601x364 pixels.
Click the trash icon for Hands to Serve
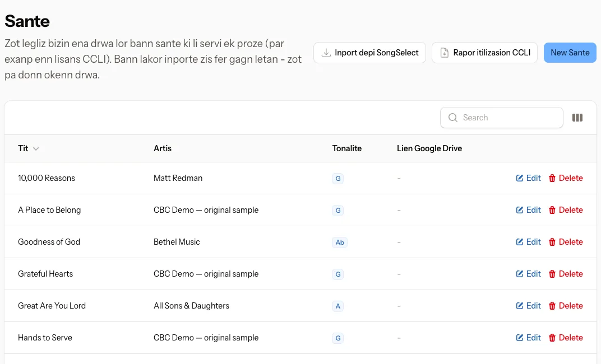tap(552, 338)
